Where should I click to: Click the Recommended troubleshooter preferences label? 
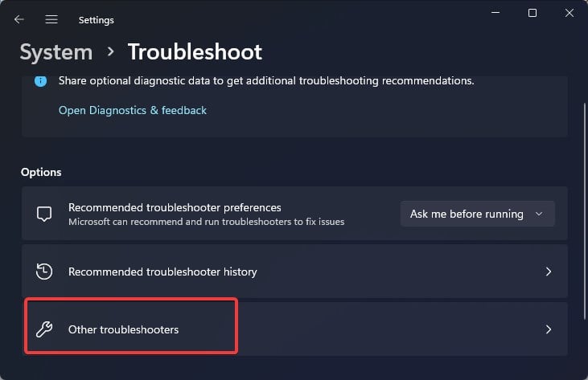tap(175, 207)
